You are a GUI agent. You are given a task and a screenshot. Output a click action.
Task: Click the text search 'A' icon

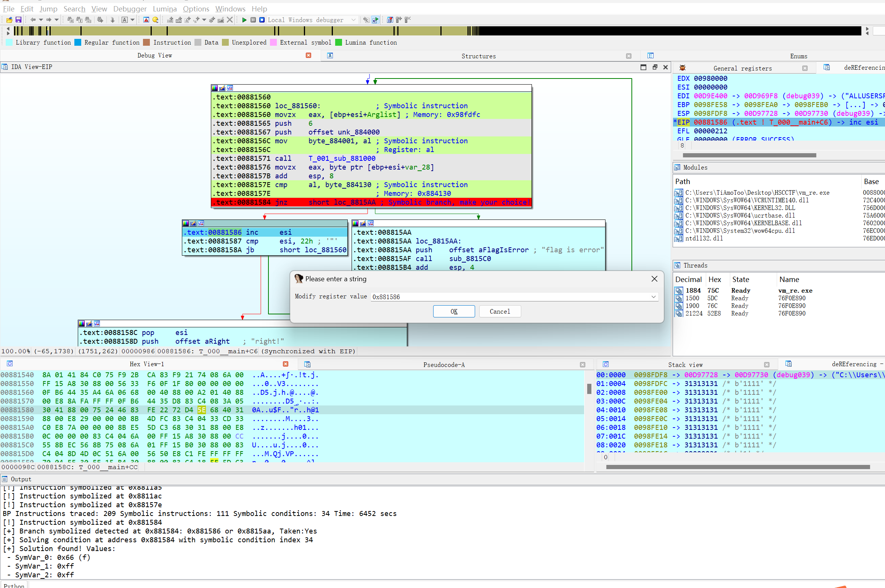[x=125, y=20]
